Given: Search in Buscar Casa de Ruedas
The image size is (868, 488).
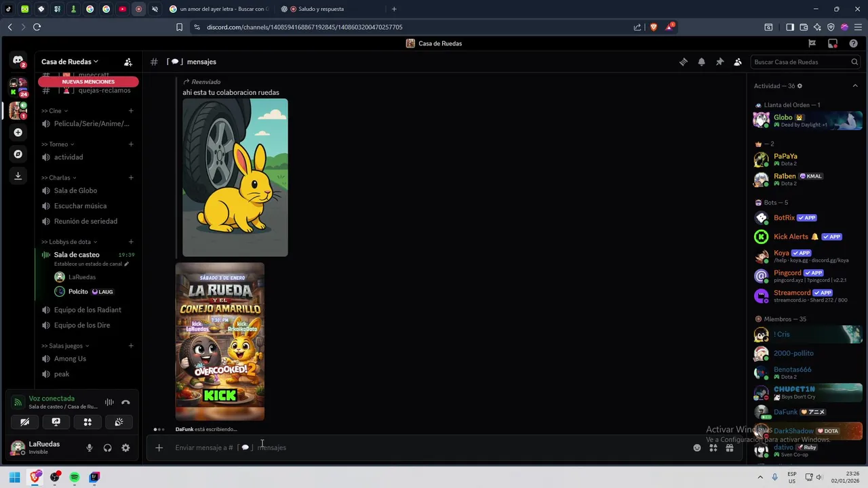Looking at the screenshot, I should click(x=806, y=62).
